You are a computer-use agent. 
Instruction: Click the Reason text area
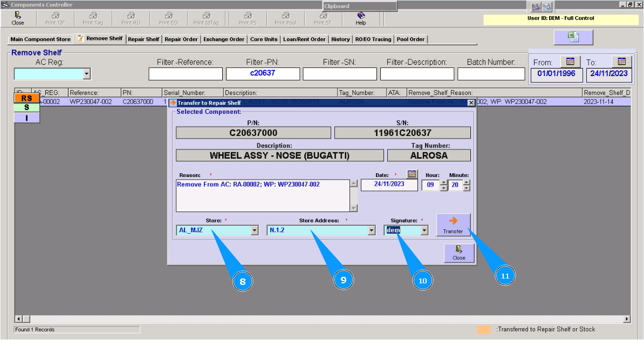263,195
